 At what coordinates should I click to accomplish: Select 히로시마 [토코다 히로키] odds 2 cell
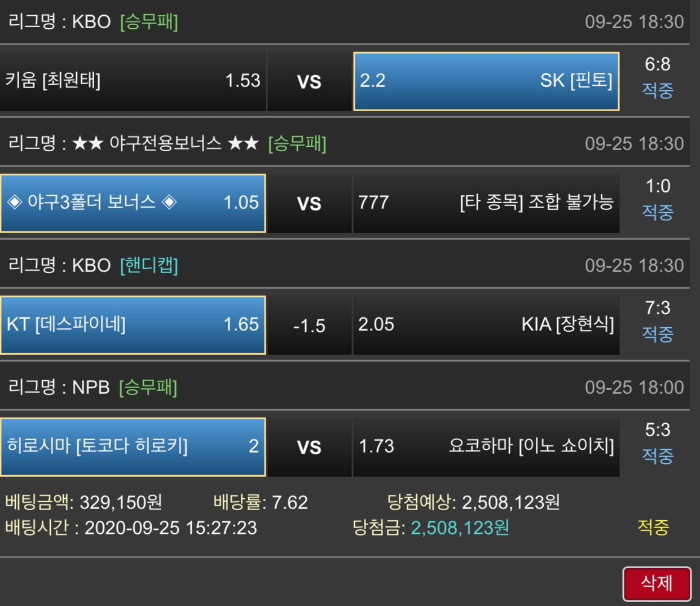133,447
